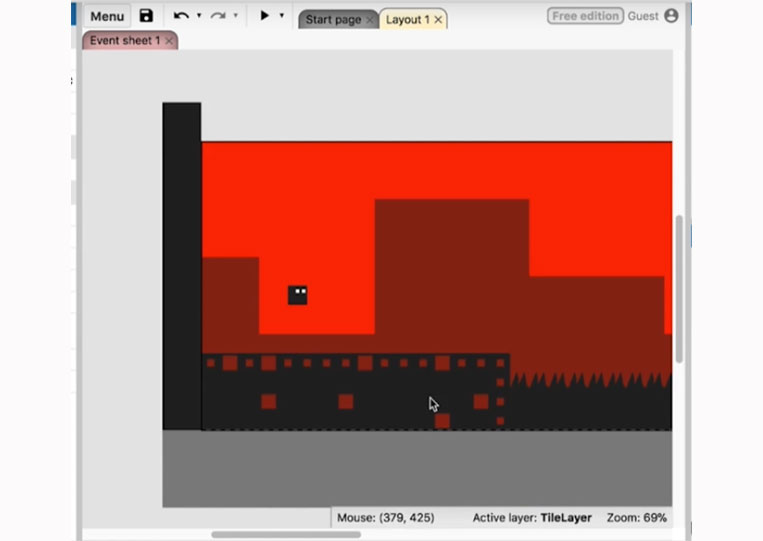Open the Menu button

(x=107, y=16)
